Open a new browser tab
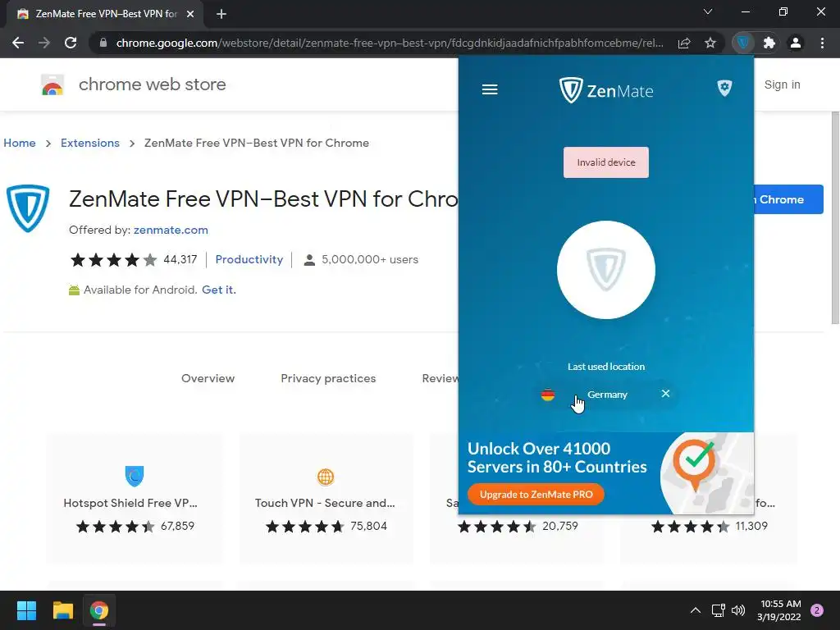 [x=221, y=14]
